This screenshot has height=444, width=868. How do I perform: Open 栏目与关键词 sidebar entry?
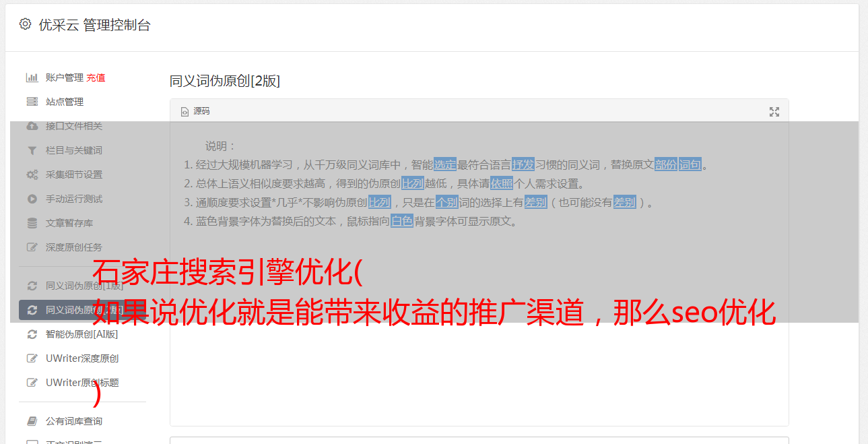(74, 150)
